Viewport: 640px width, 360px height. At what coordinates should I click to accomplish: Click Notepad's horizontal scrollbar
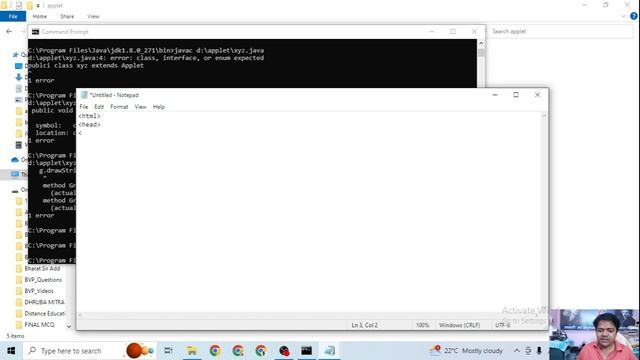[x=309, y=315]
